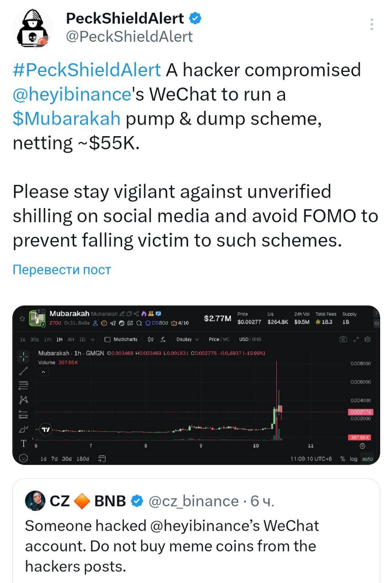The image size is (392, 583).
Task: Enable the Multicharts checkbox
Action: tap(108, 339)
